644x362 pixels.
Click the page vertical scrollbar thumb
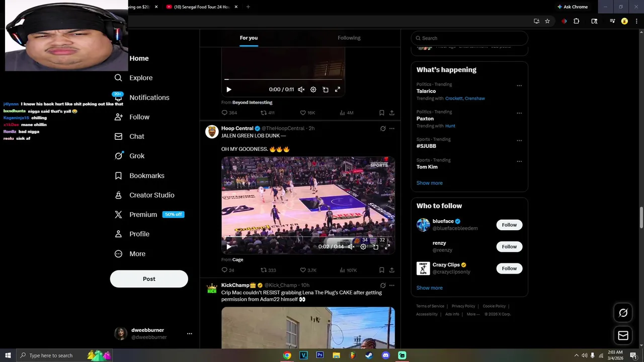click(x=641, y=217)
